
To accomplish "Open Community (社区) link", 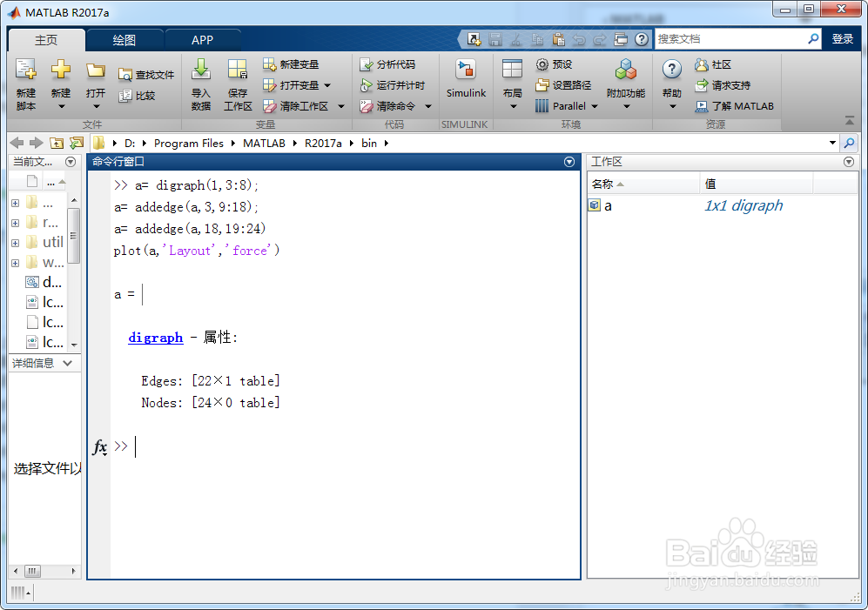I will (714, 64).
